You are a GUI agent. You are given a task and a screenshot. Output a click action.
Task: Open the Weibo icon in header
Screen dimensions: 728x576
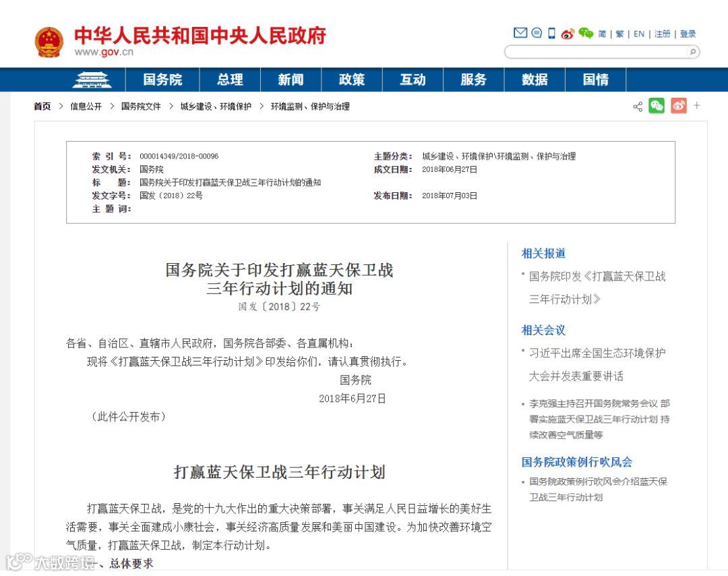click(x=568, y=34)
